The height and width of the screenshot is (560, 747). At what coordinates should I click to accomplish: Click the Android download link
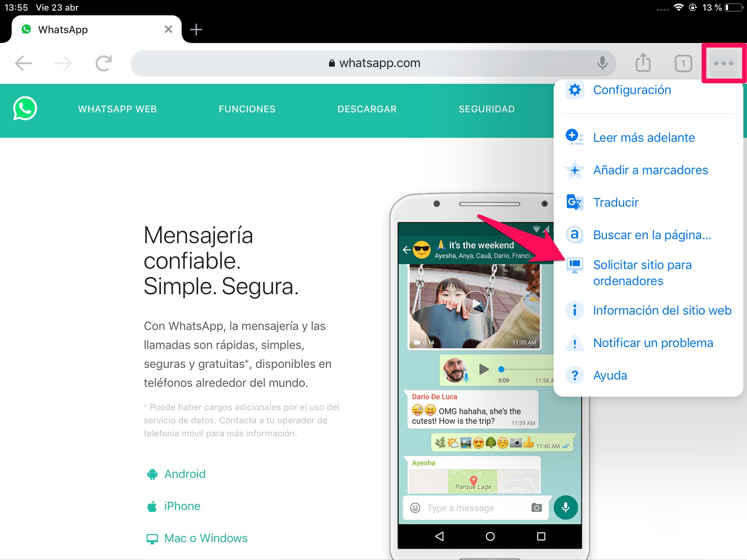[185, 474]
